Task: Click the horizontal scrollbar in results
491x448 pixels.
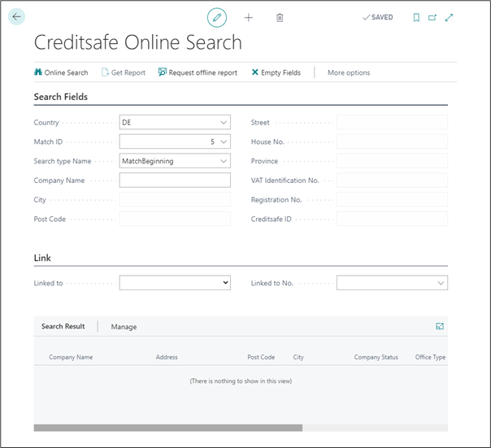Action: tap(167, 428)
